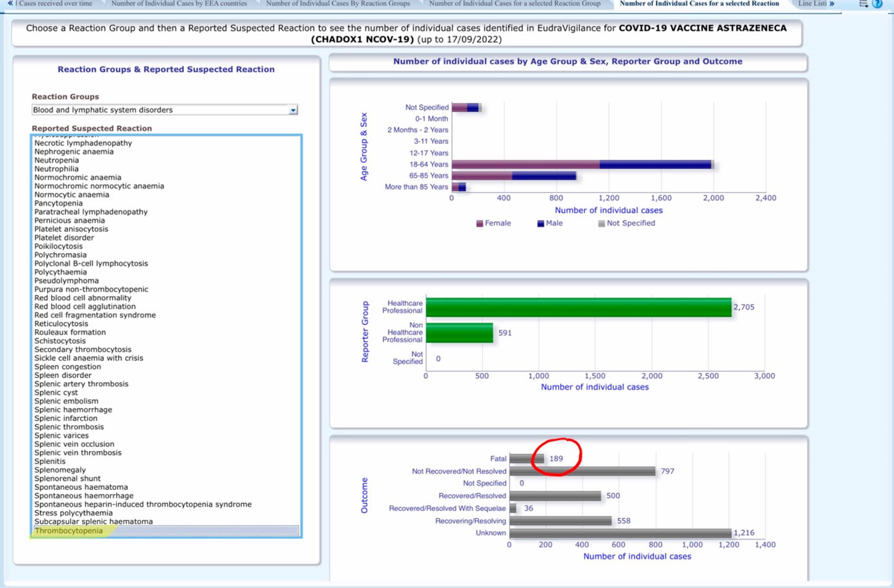The height and width of the screenshot is (588, 894).
Task: Click the Female legend square
Action: [480, 224]
